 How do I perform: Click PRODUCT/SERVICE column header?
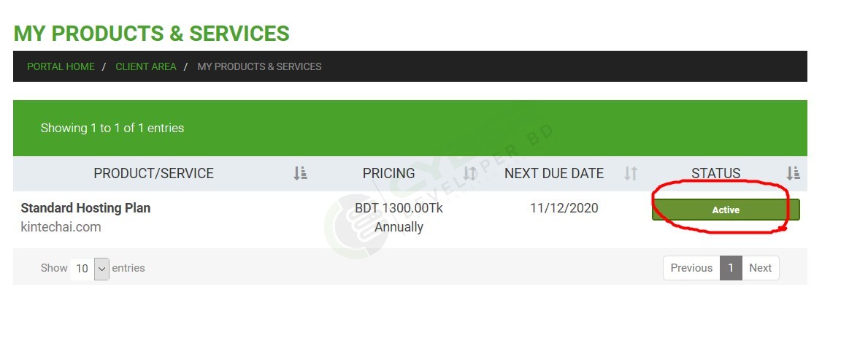(153, 173)
